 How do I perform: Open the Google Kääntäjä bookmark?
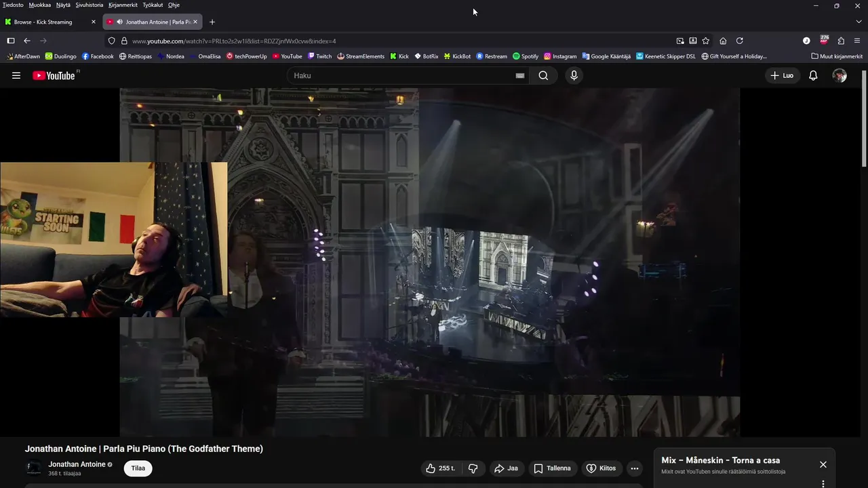click(x=606, y=56)
